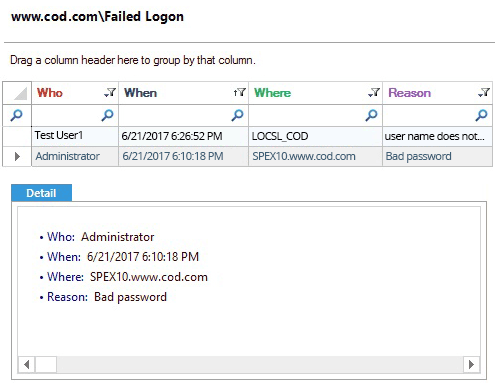This screenshot has height=390, width=500.
Task: Open the Reason column filter icon
Action: point(484,92)
